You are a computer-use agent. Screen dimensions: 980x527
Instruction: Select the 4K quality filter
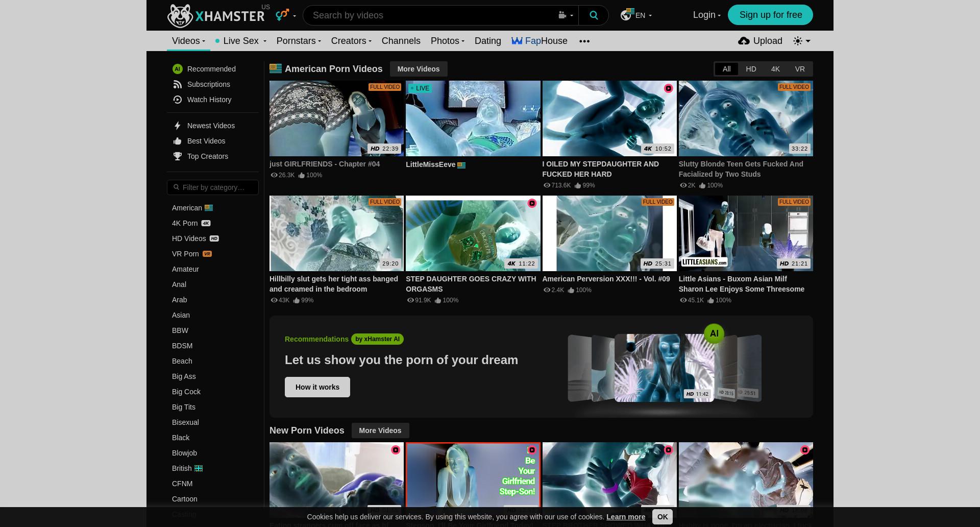tap(775, 69)
